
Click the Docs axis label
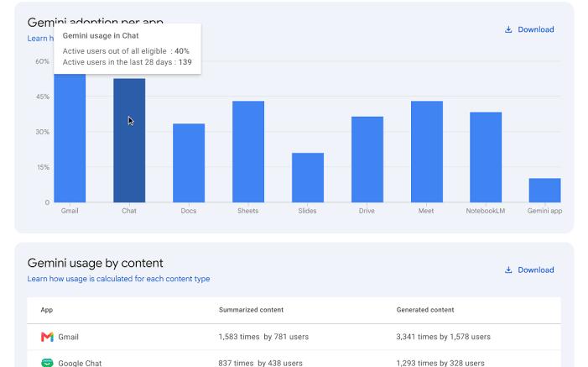[x=189, y=211]
